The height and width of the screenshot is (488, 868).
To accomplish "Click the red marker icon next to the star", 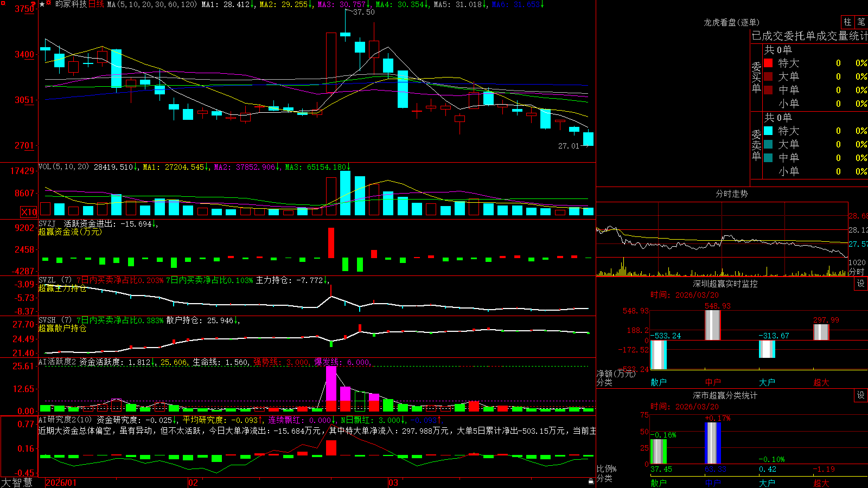I will pos(49,4).
